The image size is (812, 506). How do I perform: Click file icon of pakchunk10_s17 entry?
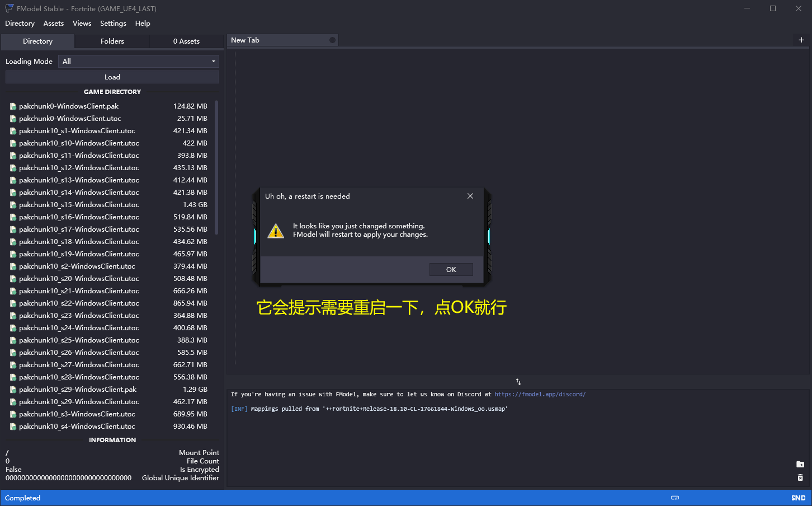coord(13,229)
